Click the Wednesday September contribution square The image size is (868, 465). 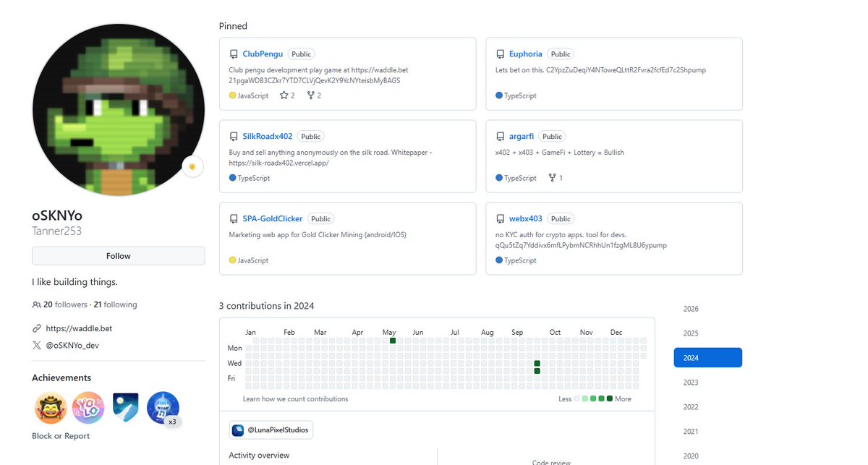point(537,364)
